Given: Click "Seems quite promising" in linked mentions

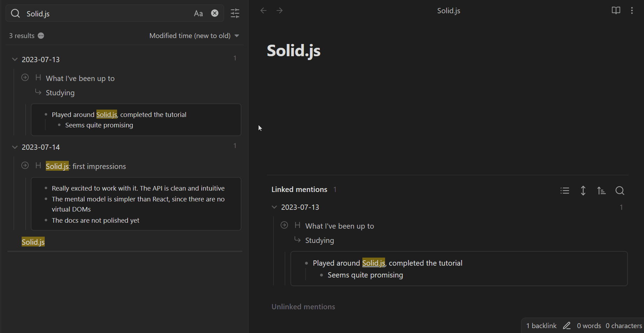Looking at the screenshot, I should (365, 275).
